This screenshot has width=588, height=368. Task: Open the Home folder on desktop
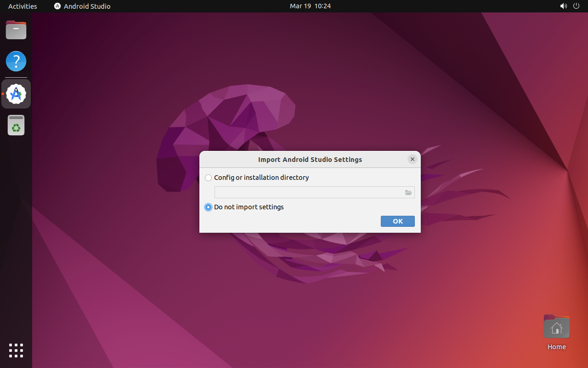[557, 333]
